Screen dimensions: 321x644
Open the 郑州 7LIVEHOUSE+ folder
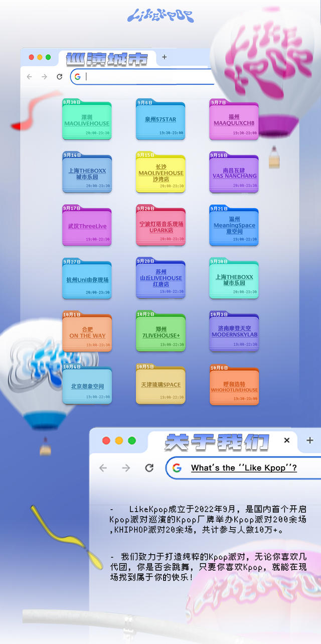click(x=160, y=331)
